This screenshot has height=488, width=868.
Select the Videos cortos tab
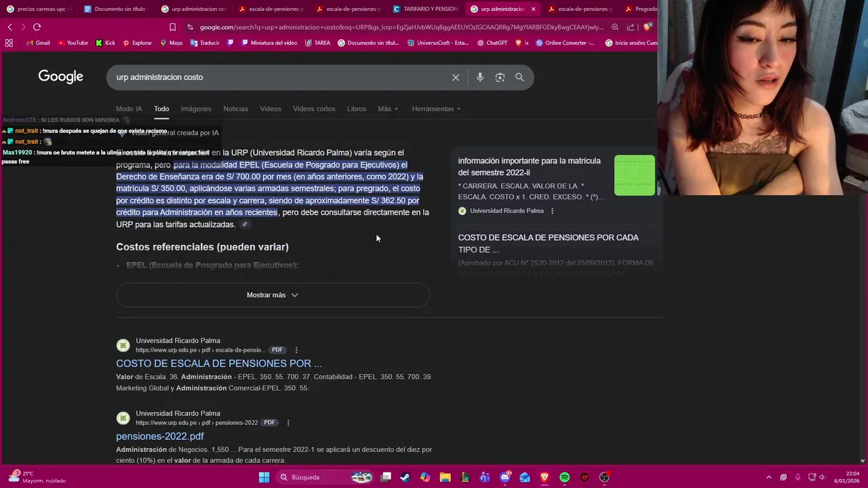(314, 109)
